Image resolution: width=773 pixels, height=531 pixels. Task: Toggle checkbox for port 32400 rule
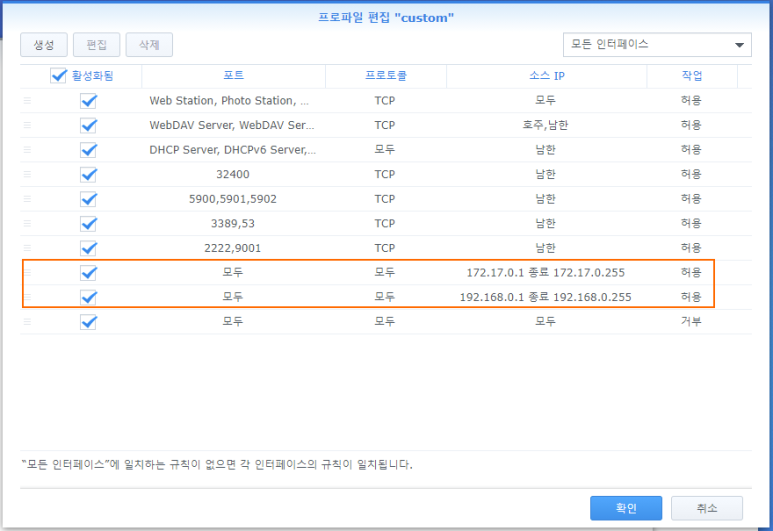point(88,175)
